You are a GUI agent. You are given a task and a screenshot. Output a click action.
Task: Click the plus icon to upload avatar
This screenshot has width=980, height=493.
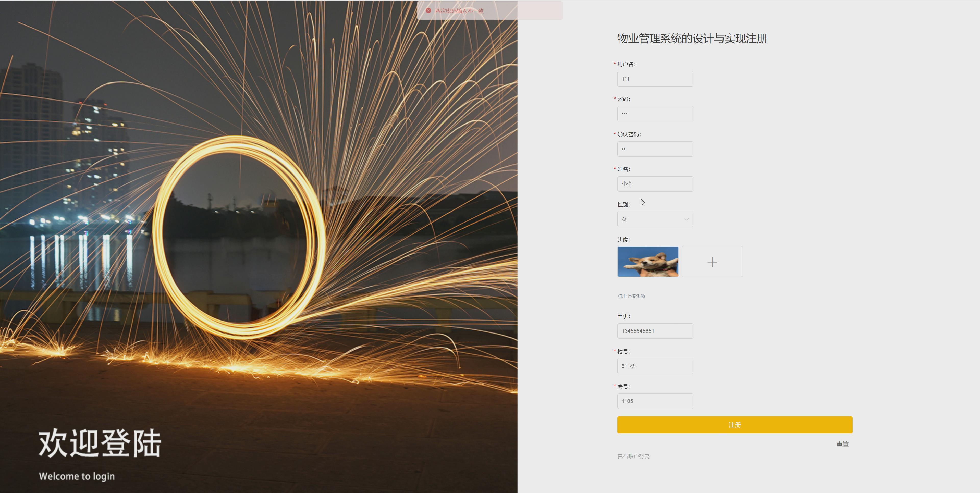[x=712, y=262]
